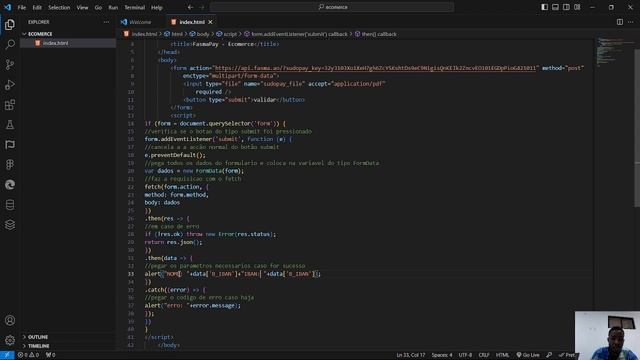
Task: Collapse the ECOMERCE folder section
Action: [x=68, y=34]
